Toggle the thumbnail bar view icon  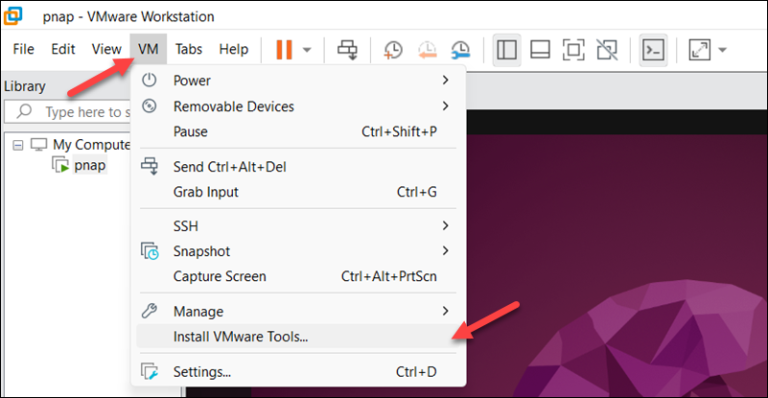(540, 49)
